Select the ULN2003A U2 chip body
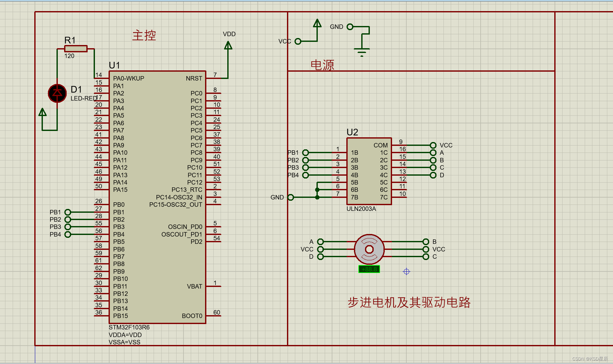Screen dimensions: 613x364 point(369,171)
